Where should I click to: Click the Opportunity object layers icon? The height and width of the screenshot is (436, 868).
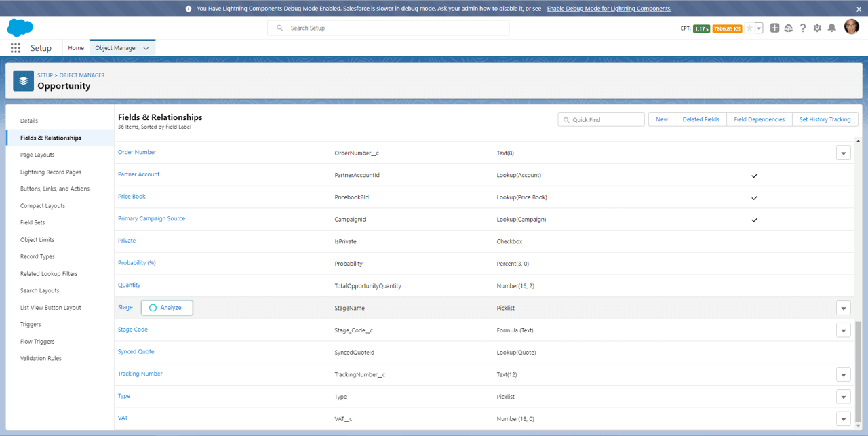23,81
